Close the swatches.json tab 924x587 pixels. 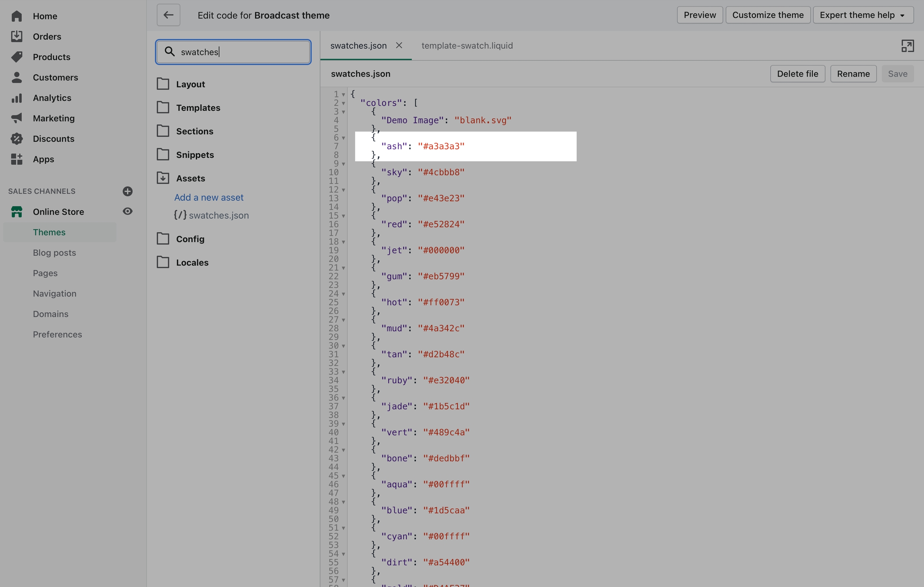click(x=399, y=45)
